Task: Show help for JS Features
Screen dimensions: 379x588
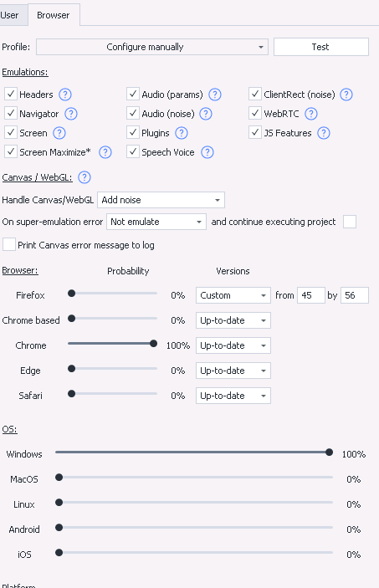Action: [324, 133]
